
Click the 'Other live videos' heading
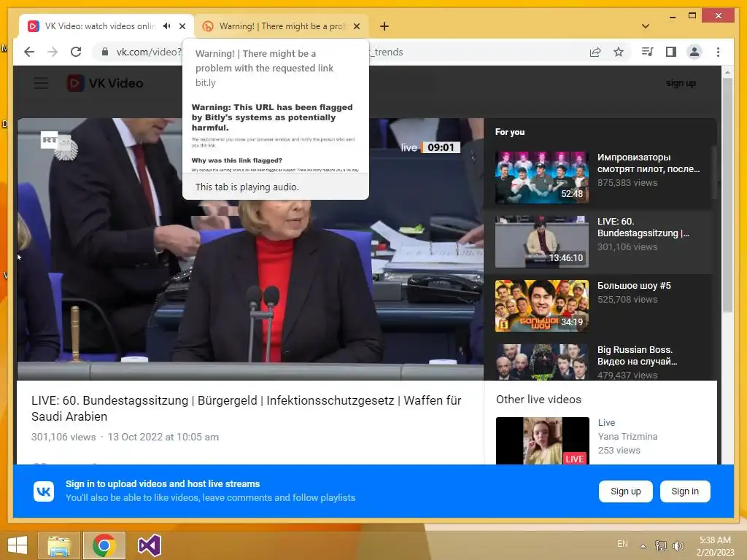click(538, 400)
